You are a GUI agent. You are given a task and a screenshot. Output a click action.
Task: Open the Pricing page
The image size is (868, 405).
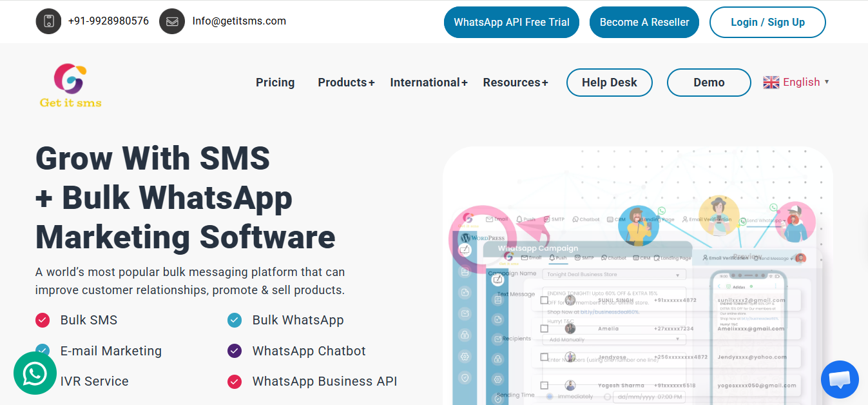275,83
